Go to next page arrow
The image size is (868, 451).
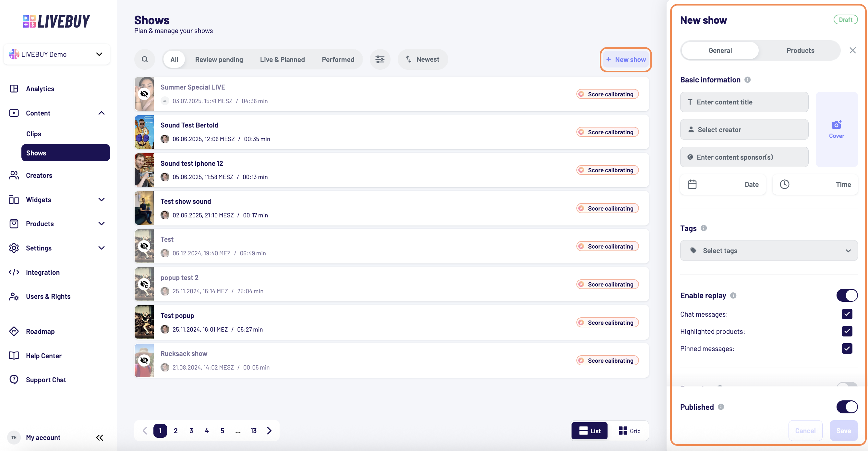(x=269, y=431)
